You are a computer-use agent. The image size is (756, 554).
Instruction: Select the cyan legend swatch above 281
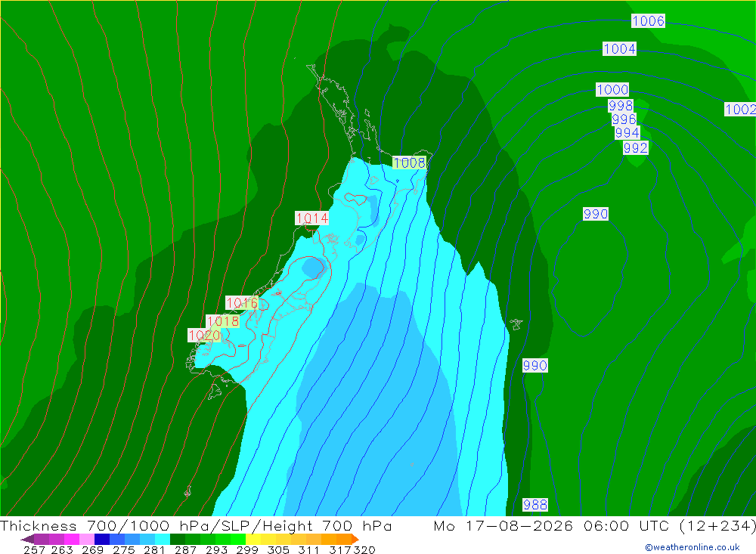point(163,540)
